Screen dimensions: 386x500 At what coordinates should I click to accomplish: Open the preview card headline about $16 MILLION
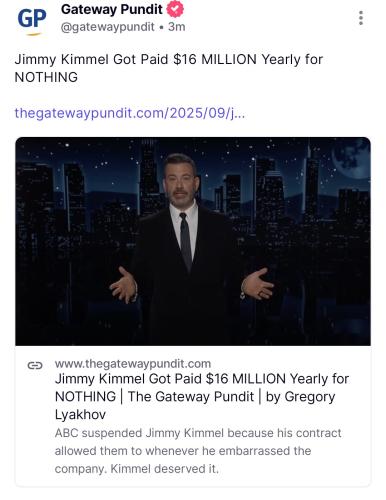pos(202,397)
